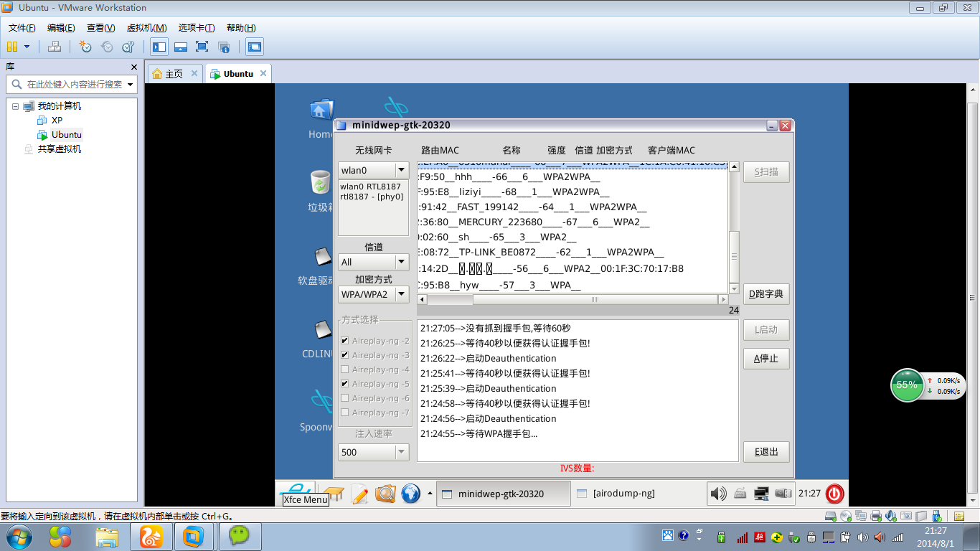Open the library search dropdown arrow
The width and height of the screenshot is (980, 551).
click(131, 84)
